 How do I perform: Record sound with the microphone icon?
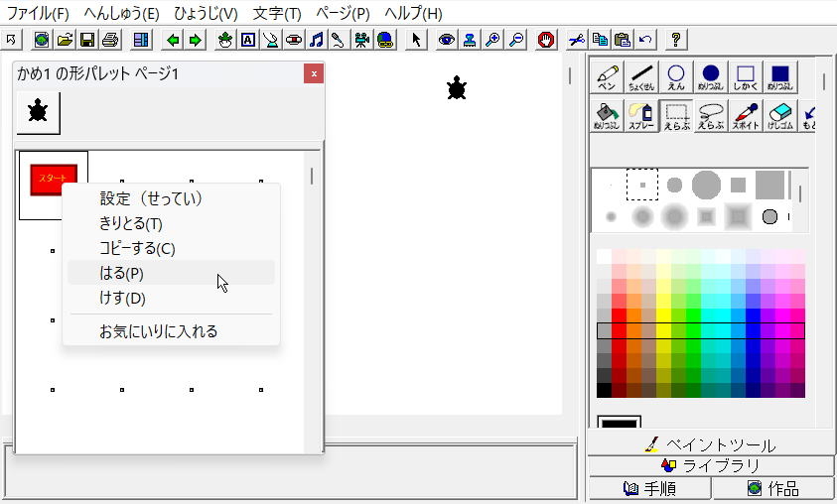339,40
